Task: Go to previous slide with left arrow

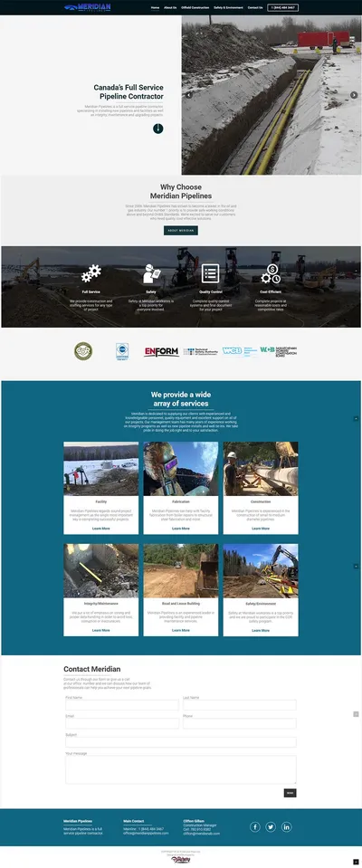Action: [x=189, y=95]
